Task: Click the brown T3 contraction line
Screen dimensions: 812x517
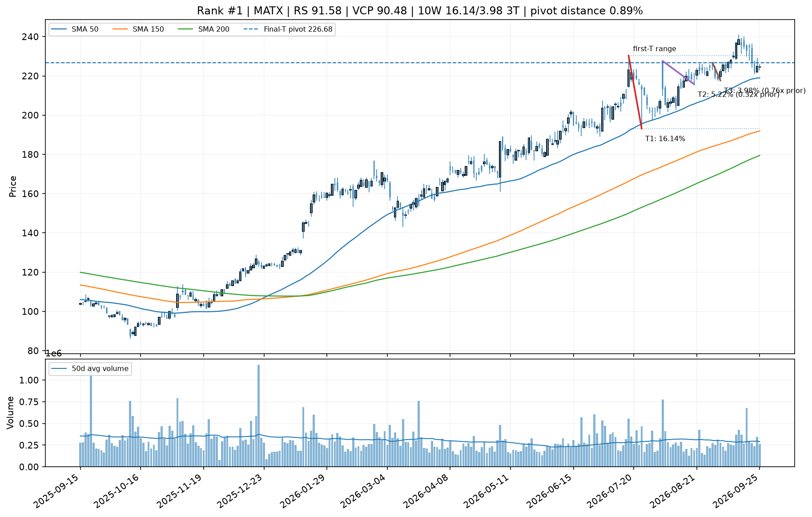Action: 716,72
